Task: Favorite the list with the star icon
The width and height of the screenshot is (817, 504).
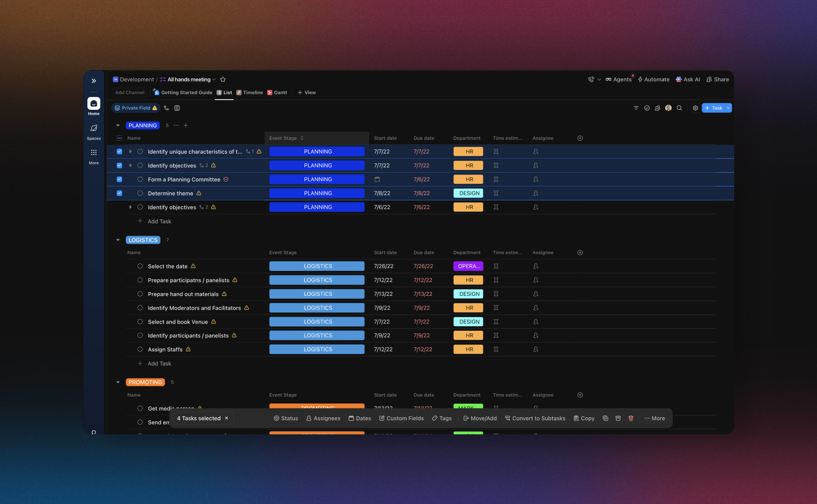Action: point(223,79)
